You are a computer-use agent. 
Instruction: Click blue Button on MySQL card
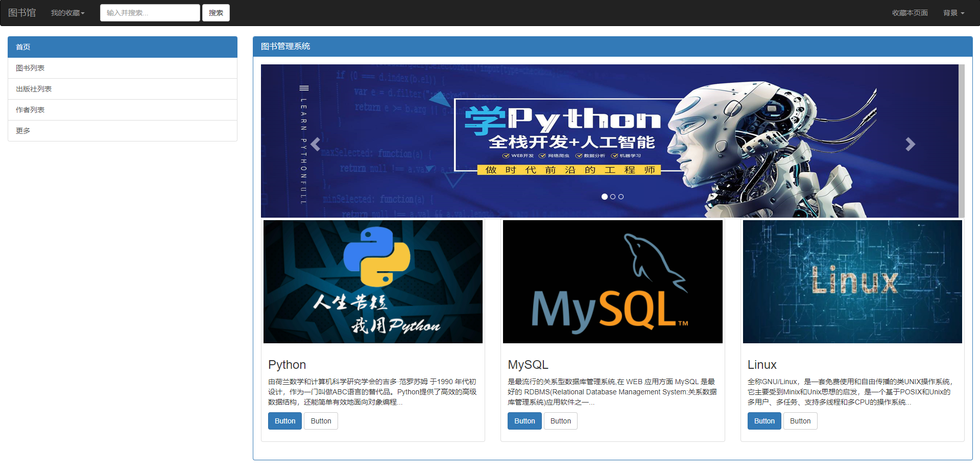coord(524,421)
